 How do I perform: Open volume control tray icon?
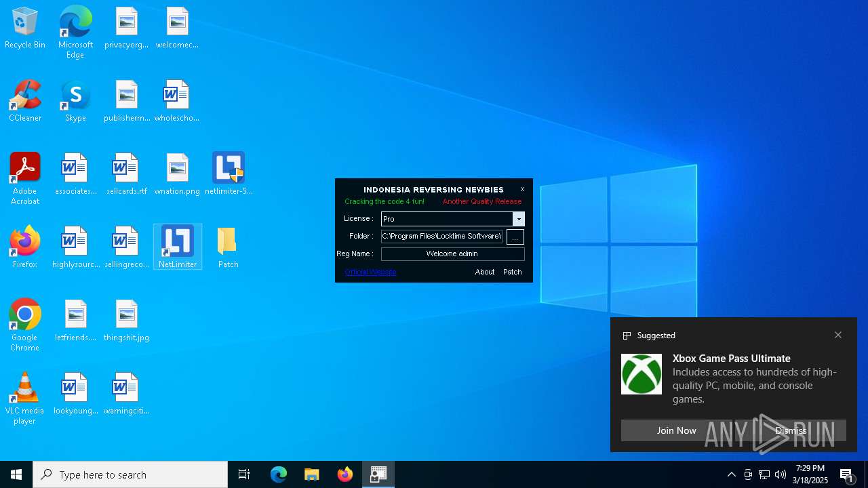coord(781,474)
